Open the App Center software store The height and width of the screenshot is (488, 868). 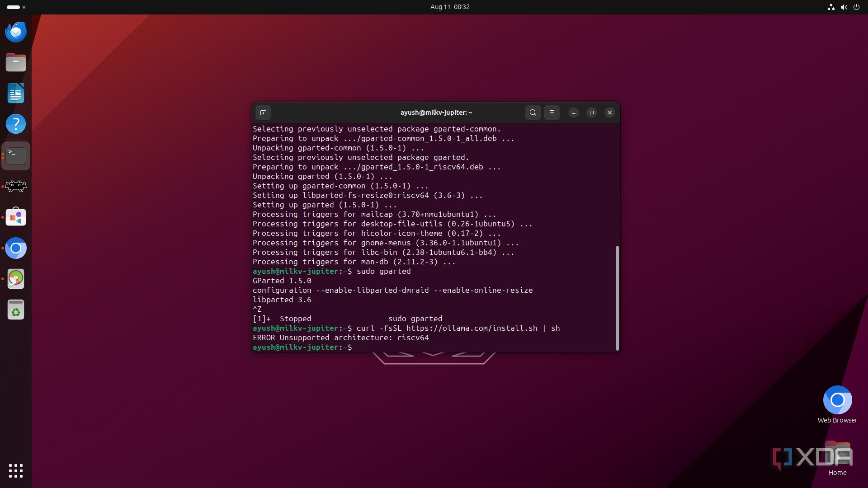pyautogui.click(x=16, y=217)
